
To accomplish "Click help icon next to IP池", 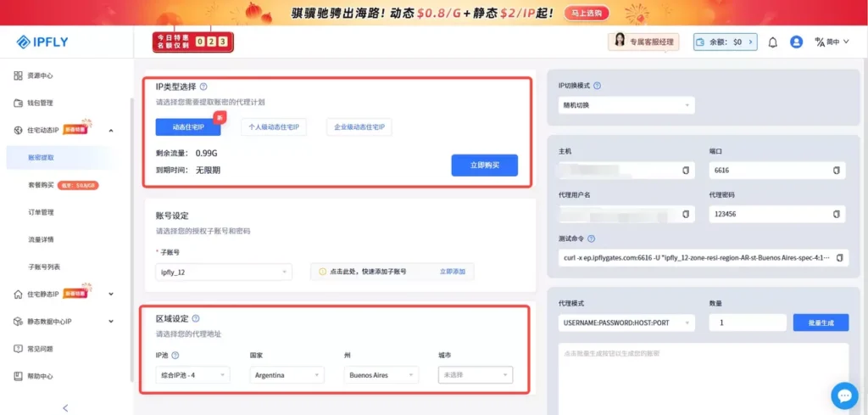I will click(175, 356).
